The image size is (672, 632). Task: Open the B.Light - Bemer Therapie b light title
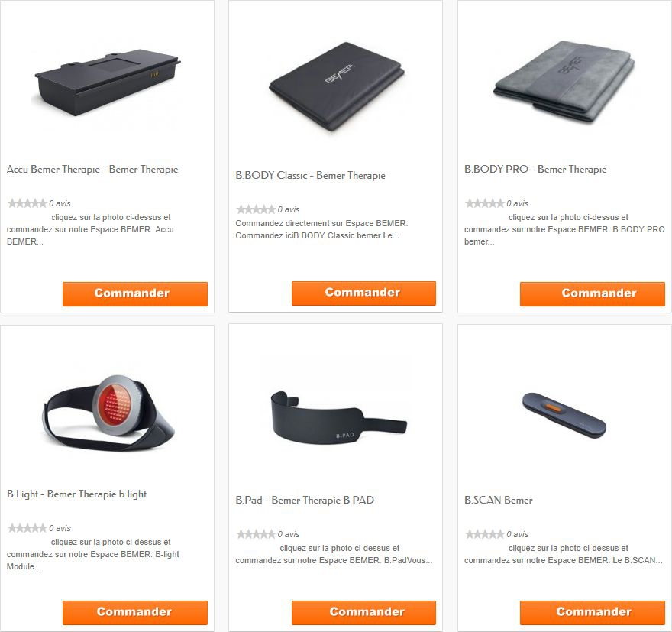tap(76, 494)
